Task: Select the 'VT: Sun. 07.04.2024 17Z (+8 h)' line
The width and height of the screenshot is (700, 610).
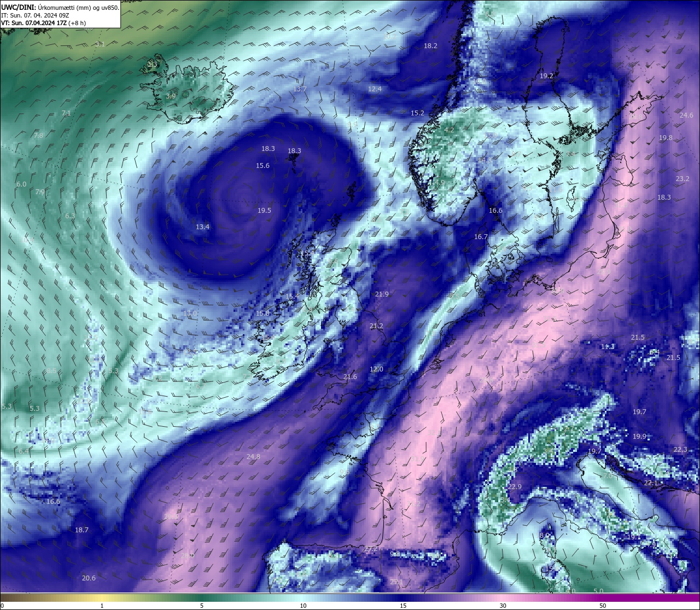Action: coord(43,23)
